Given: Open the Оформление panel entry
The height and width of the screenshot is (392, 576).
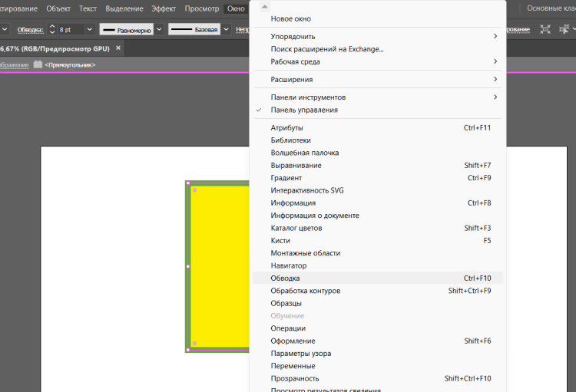Looking at the screenshot, I should point(378,341).
